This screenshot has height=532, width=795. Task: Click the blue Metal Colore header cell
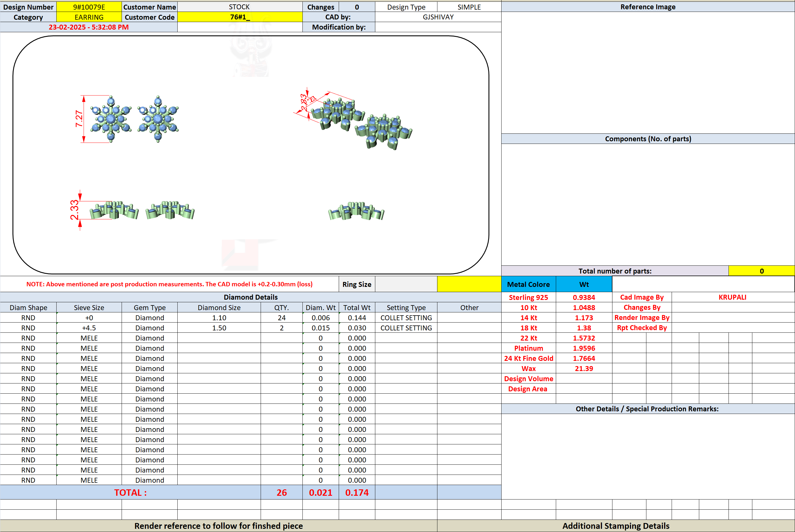tap(529, 284)
